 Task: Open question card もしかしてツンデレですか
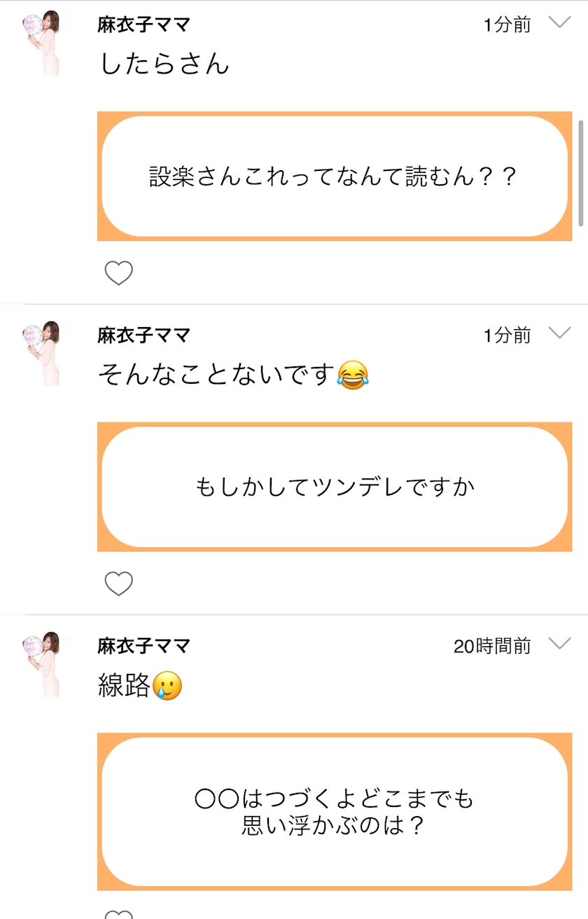(334, 487)
